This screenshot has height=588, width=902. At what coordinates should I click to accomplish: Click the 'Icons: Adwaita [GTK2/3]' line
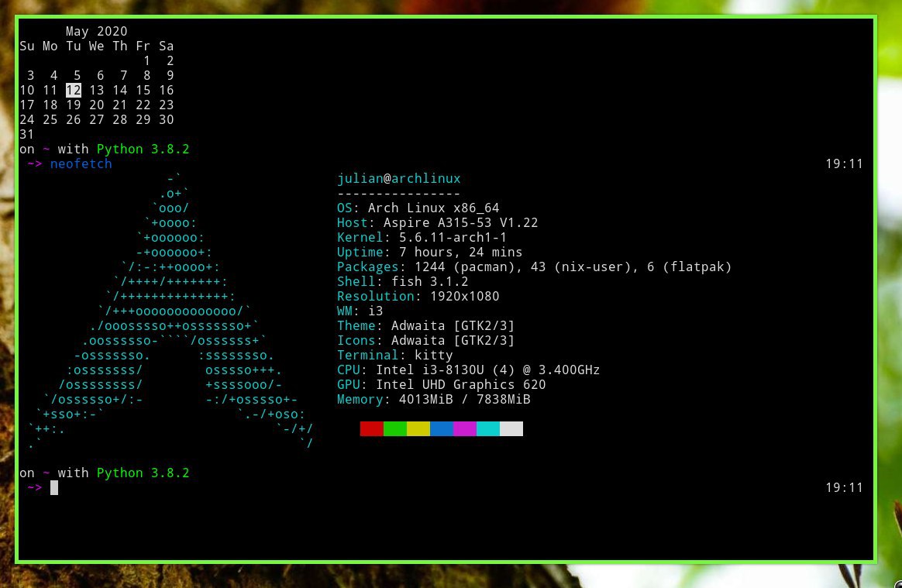(x=425, y=341)
